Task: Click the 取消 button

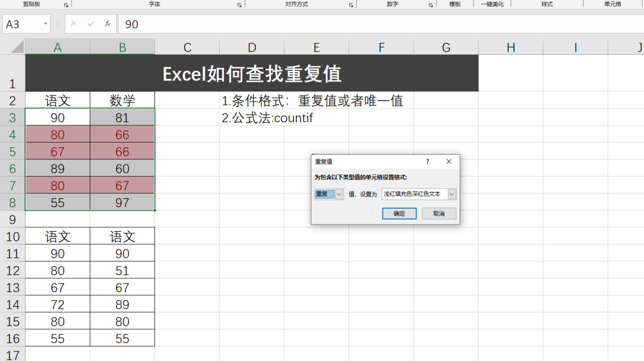Action: coord(439,214)
